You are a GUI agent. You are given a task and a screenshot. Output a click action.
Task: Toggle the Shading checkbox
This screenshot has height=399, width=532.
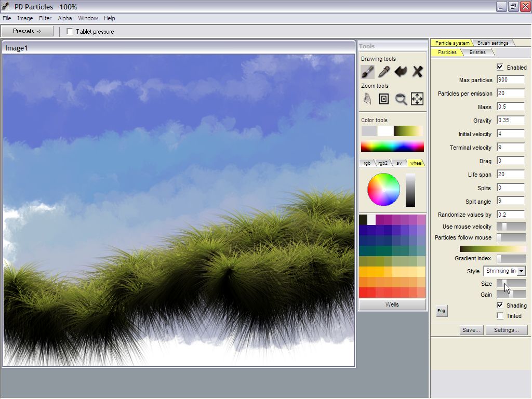500,305
